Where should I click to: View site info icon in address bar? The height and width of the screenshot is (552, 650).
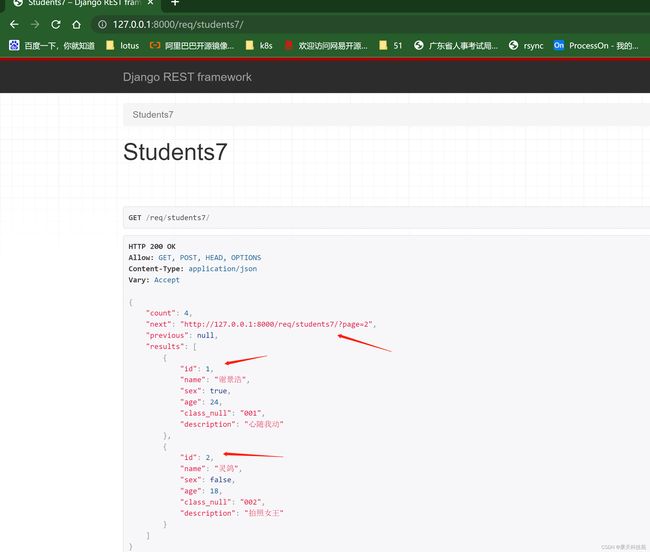(102, 24)
